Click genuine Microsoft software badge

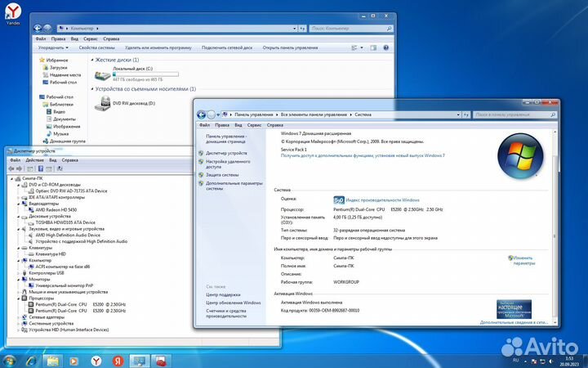click(514, 309)
